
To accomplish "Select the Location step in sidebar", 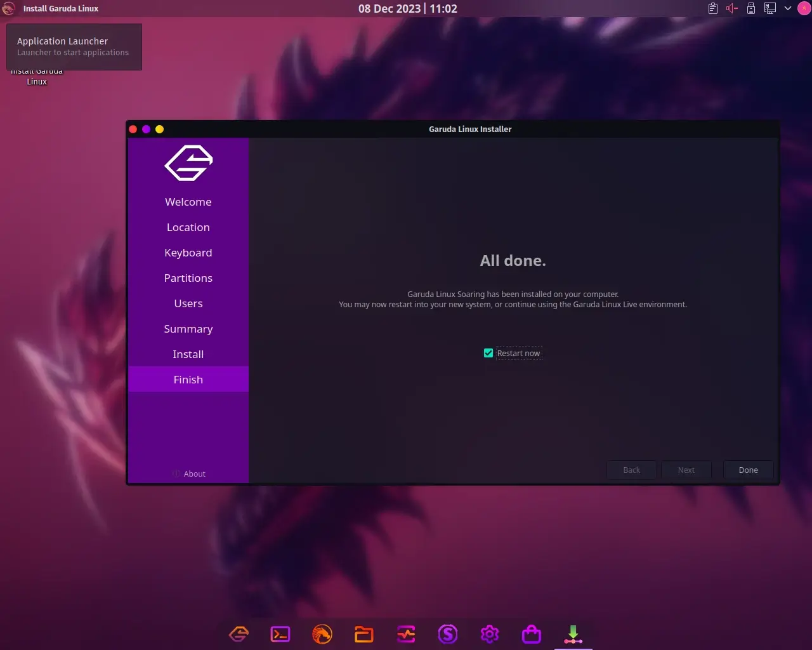I will pyautogui.click(x=188, y=227).
